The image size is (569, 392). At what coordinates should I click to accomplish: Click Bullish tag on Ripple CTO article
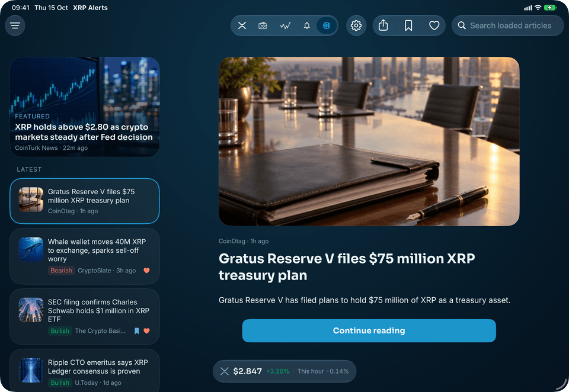60,383
